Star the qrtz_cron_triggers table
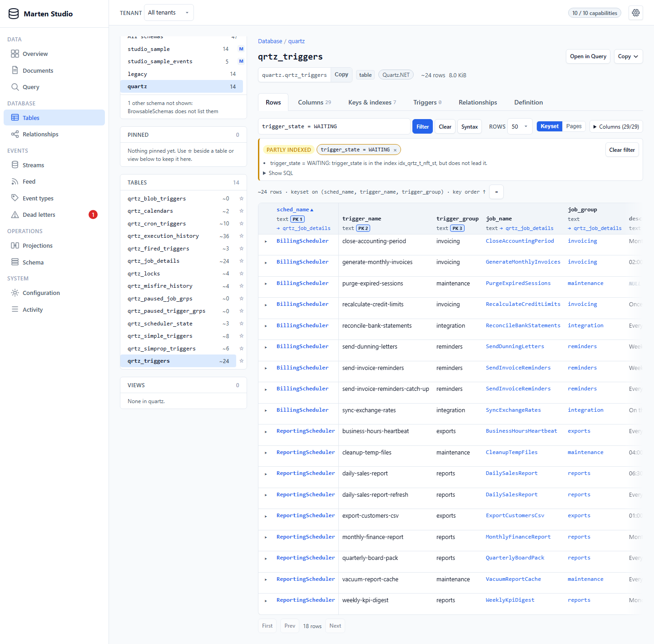This screenshot has height=644, width=654. point(241,224)
